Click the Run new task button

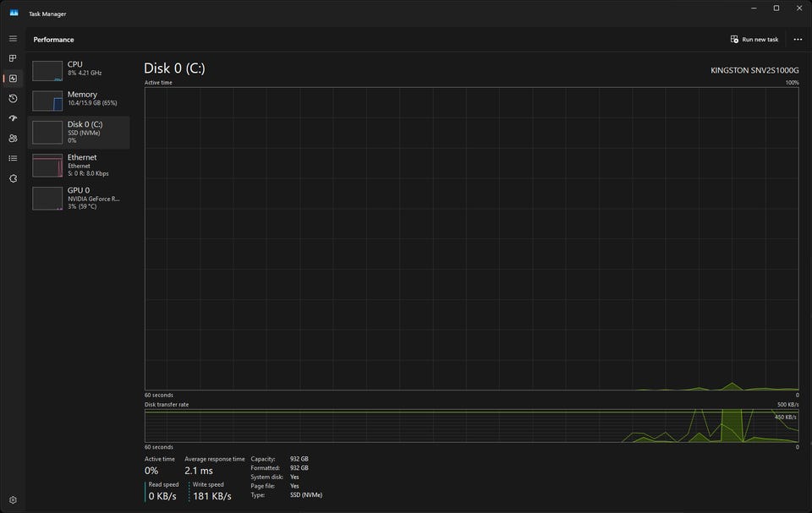pyautogui.click(x=754, y=40)
